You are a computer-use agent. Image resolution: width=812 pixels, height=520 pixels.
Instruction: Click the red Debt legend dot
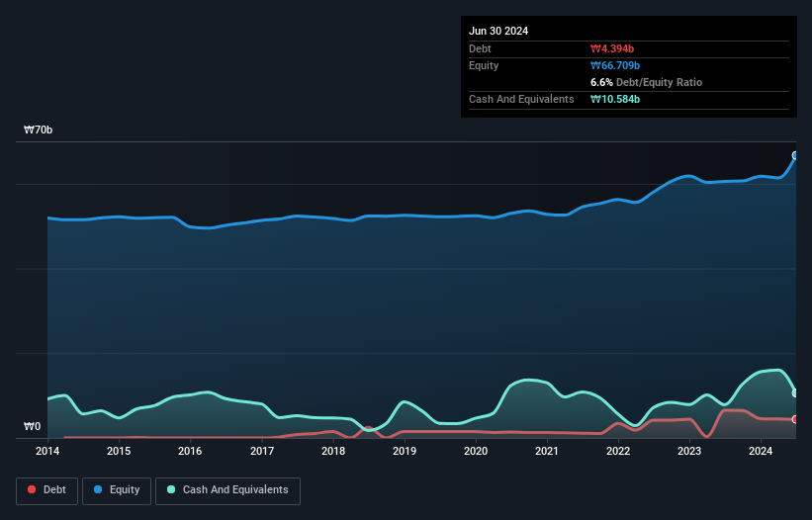(x=32, y=489)
